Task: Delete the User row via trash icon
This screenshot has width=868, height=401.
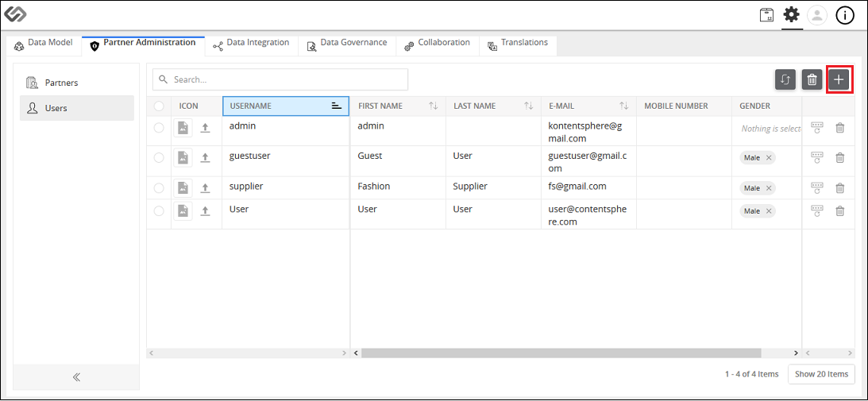Action: click(839, 211)
